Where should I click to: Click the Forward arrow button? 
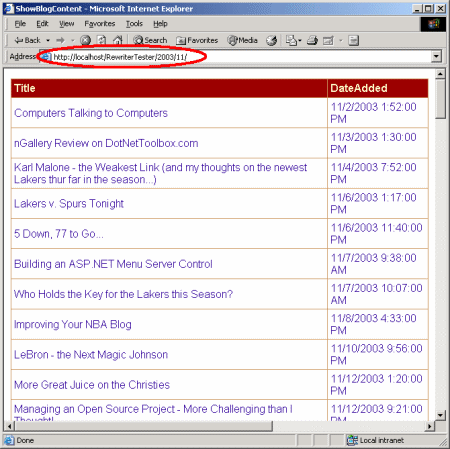[60, 40]
